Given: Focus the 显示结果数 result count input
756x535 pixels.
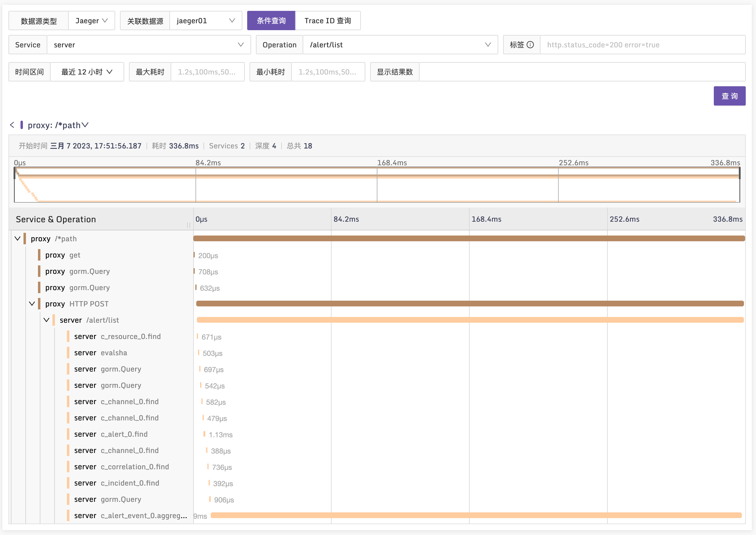Looking at the screenshot, I should 582,72.
